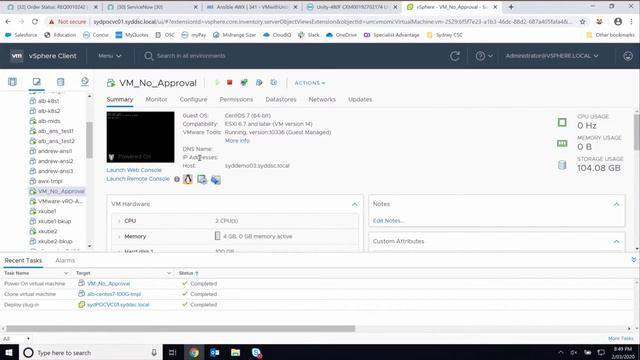This screenshot has height=360, width=640.
Task: Power on the VM with play icon
Action: point(217,83)
